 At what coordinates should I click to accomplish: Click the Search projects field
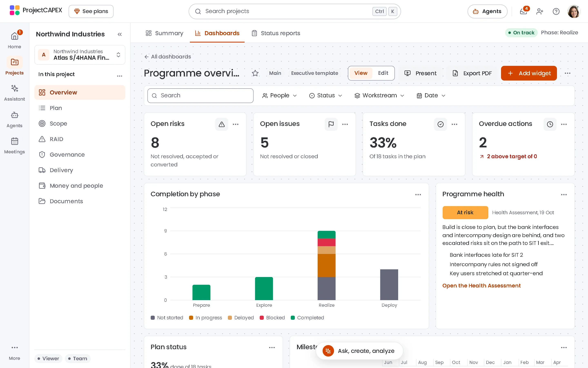(294, 11)
